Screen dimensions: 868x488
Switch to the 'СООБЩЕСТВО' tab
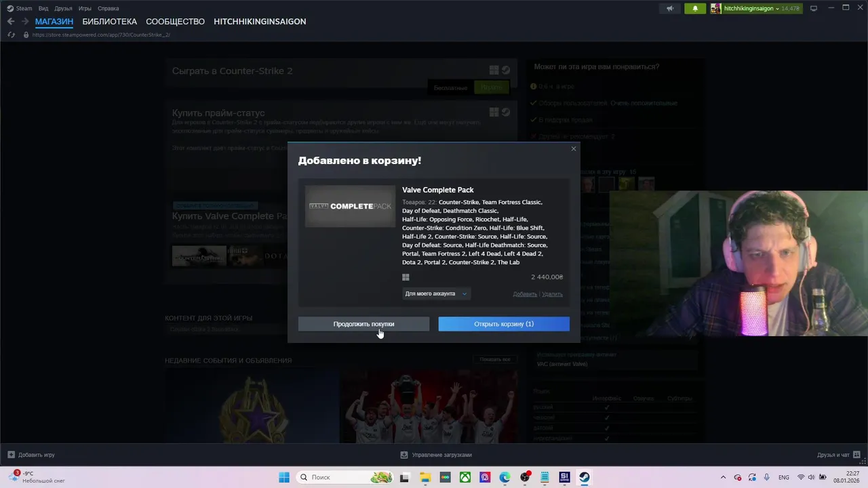click(x=176, y=22)
